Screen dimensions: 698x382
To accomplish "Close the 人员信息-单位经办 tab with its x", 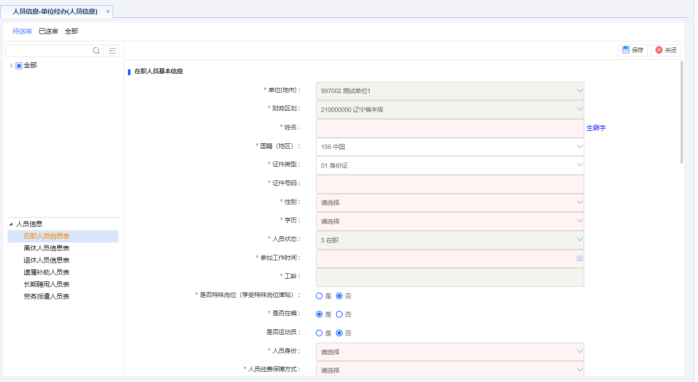I will pyautogui.click(x=108, y=12).
